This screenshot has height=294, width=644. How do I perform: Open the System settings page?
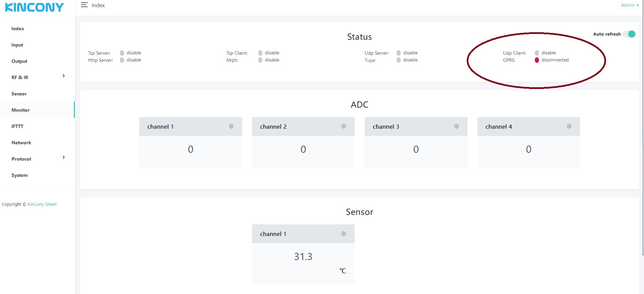pyautogui.click(x=20, y=175)
